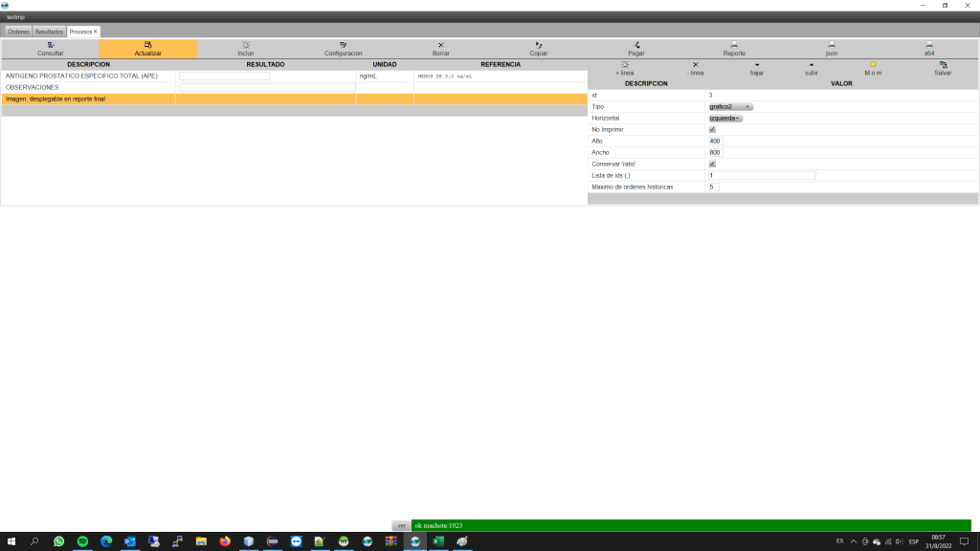Move row down with bajar arrow

click(757, 64)
